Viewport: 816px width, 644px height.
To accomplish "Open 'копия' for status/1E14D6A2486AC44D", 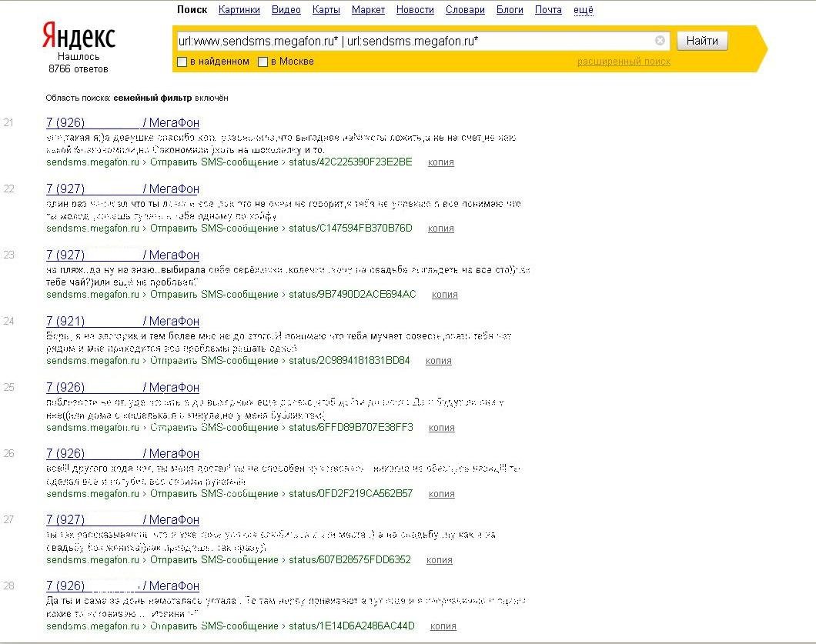I will 443,626.
